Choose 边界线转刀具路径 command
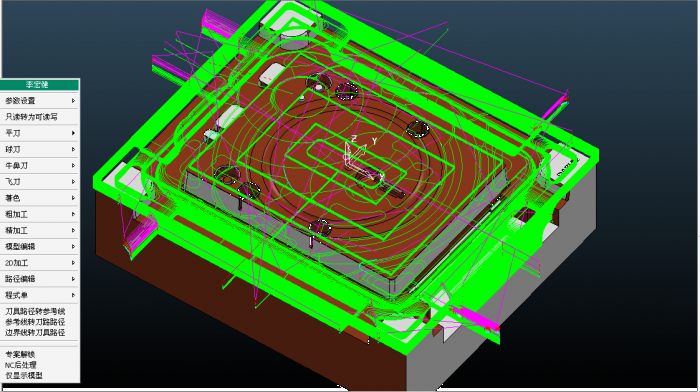 point(35,333)
